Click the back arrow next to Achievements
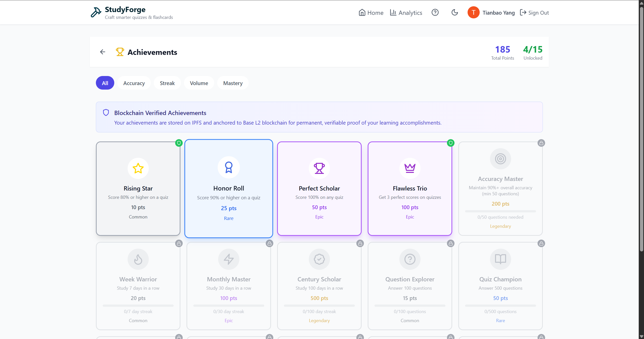This screenshot has width=644, height=339. coord(102,52)
